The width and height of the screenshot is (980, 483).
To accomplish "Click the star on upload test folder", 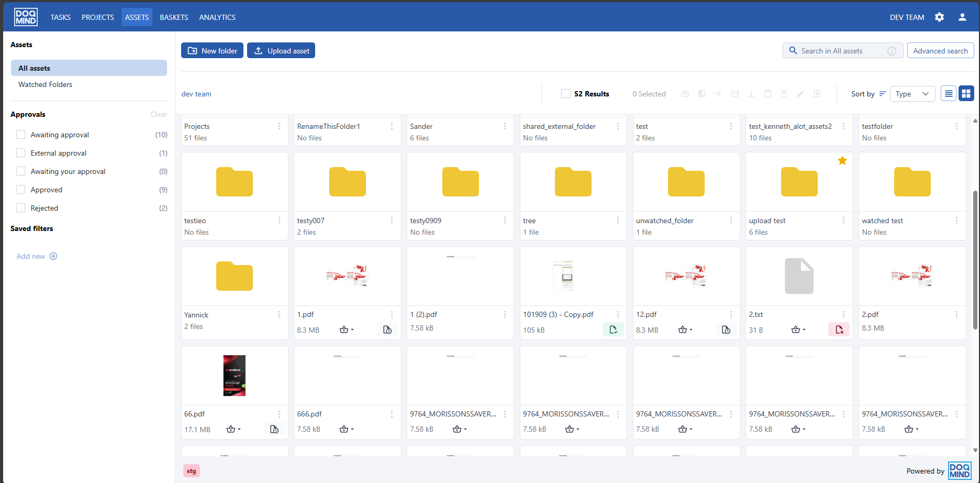I will [x=842, y=161].
